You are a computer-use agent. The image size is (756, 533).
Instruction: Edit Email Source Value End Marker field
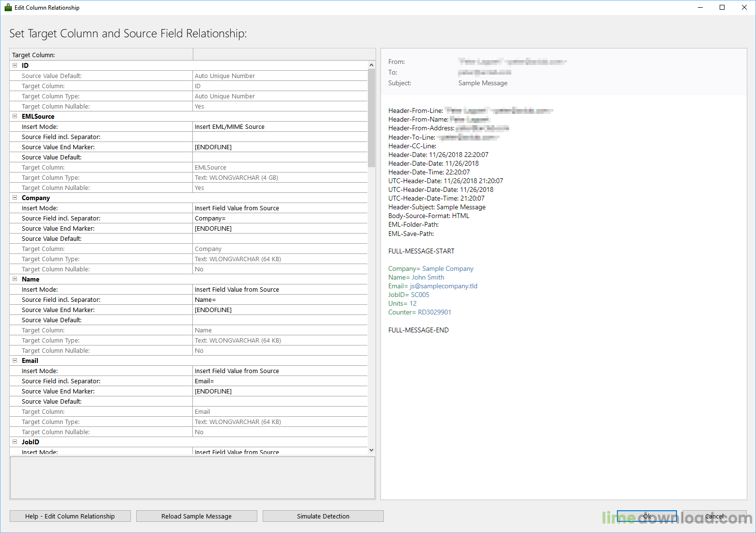(x=280, y=392)
